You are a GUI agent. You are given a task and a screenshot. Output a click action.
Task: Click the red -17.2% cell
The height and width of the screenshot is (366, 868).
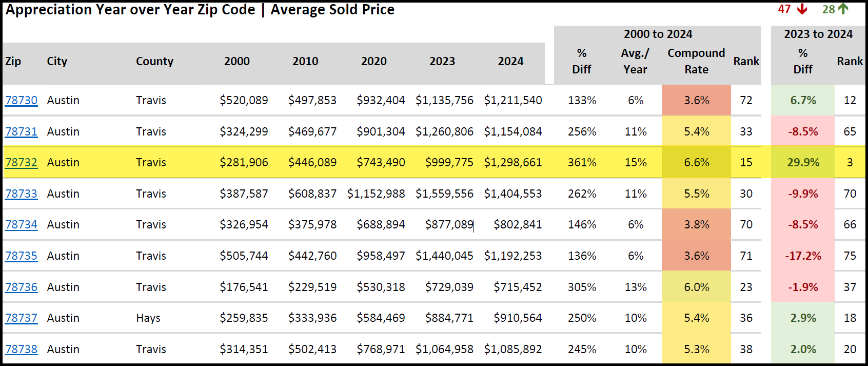click(x=803, y=256)
